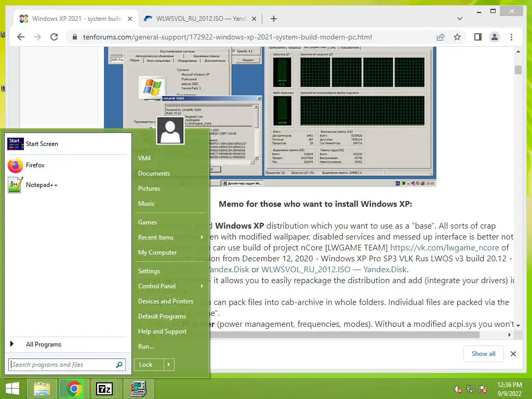The height and width of the screenshot is (399, 532).
Task: Click Show all downloads
Action: tap(483, 354)
